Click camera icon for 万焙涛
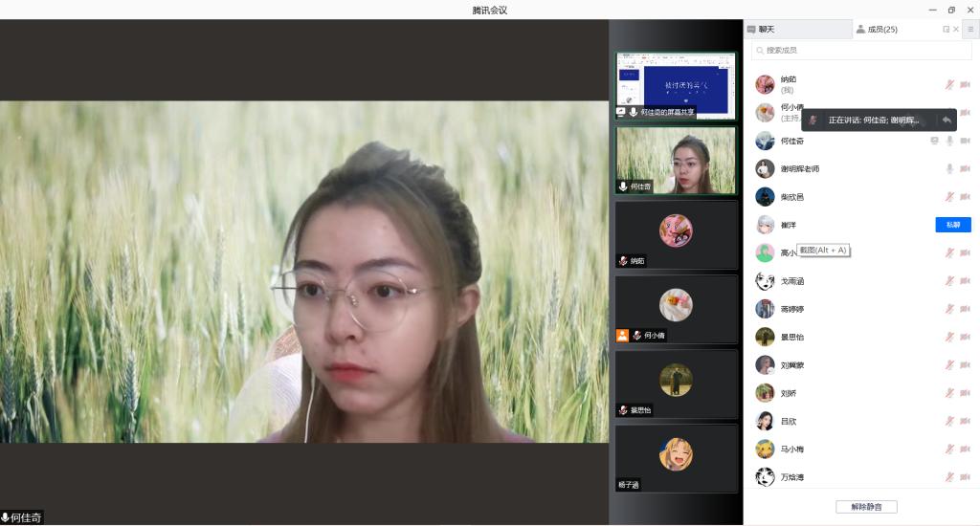980x526 pixels. [x=965, y=476]
